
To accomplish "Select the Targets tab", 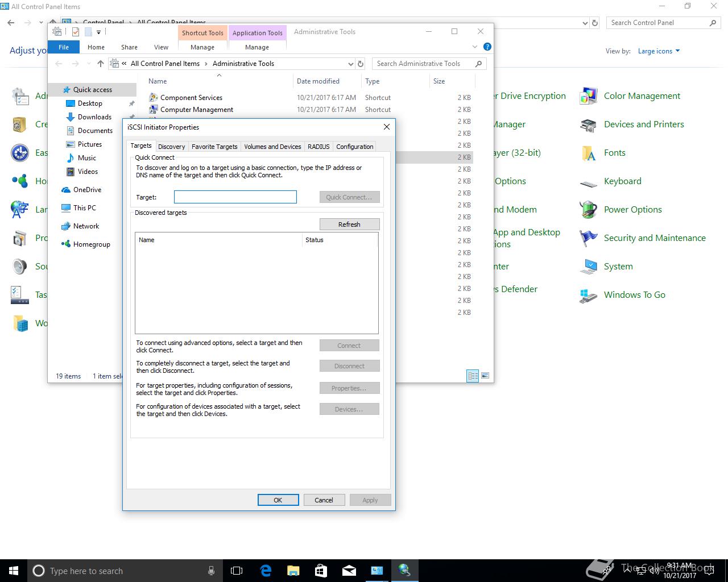I will point(141,145).
